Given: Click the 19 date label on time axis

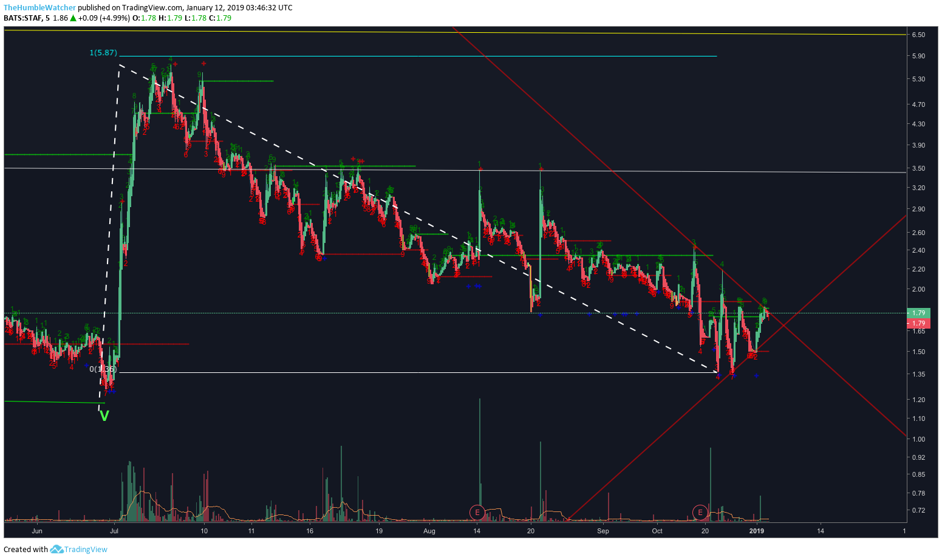Looking at the screenshot, I should (379, 531).
